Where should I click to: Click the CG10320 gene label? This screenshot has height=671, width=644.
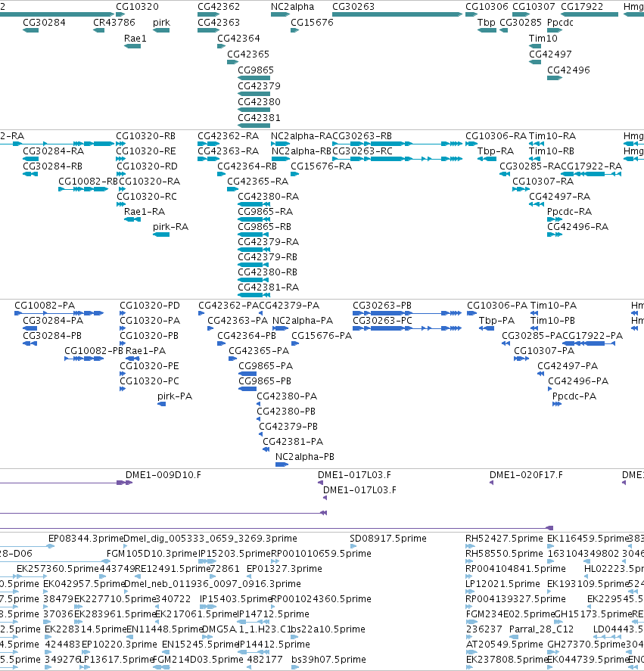(137, 7)
